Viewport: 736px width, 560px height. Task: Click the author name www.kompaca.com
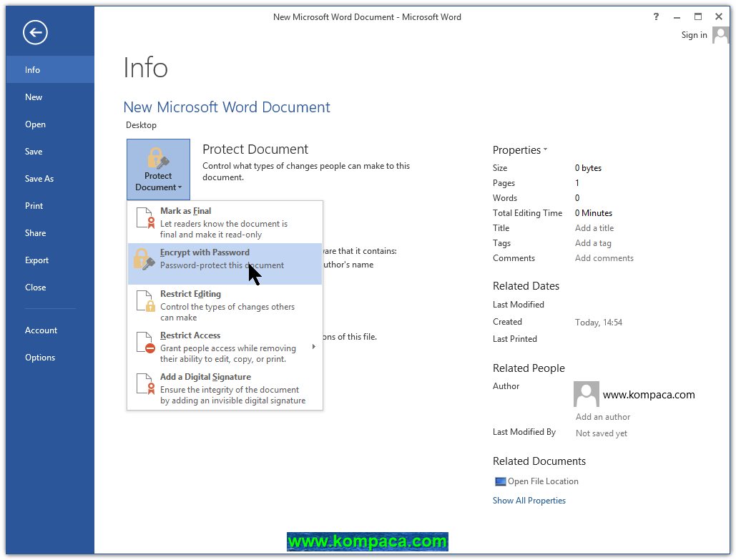point(649,395)
